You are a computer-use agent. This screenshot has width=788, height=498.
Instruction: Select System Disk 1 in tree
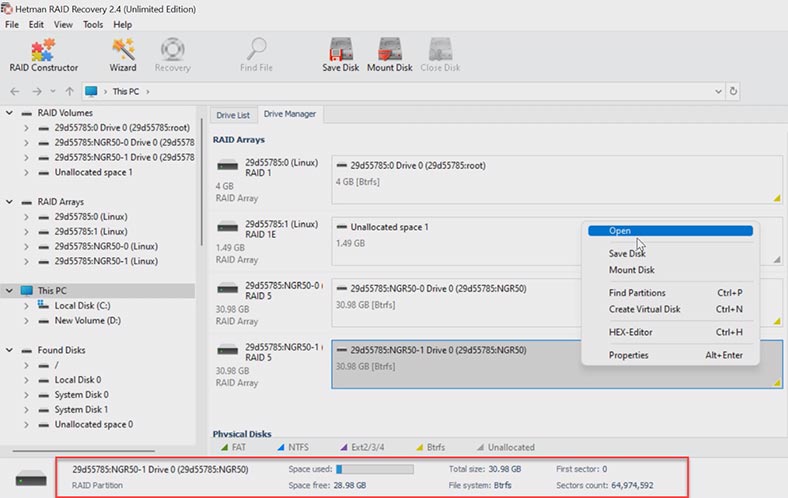81,410
